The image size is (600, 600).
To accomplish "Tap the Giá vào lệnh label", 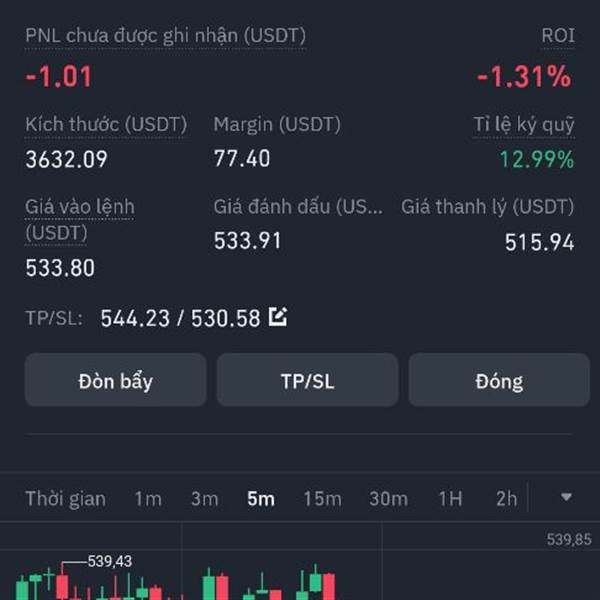I will 80,207.
